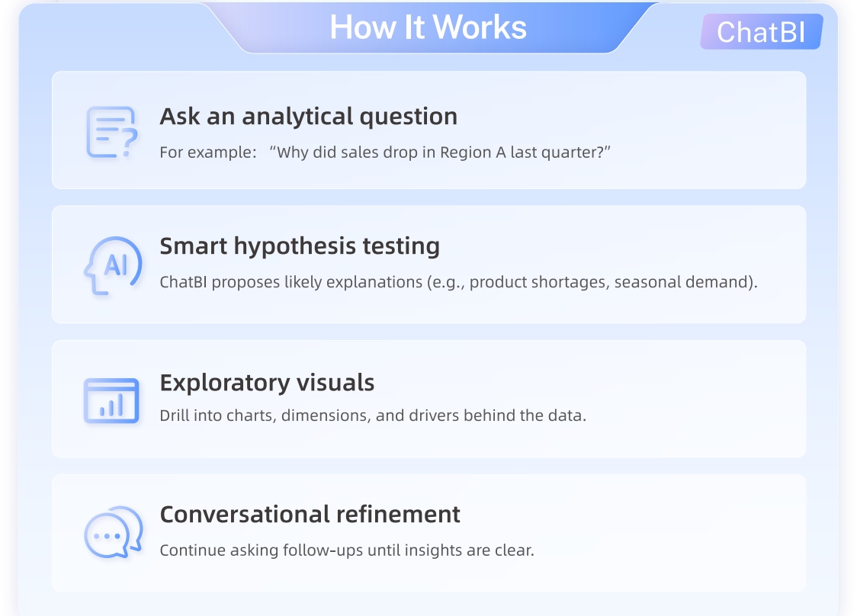857x616 pixels.
Task: Open the Smart hypothesis testing heading
Action: coord(300,246)
